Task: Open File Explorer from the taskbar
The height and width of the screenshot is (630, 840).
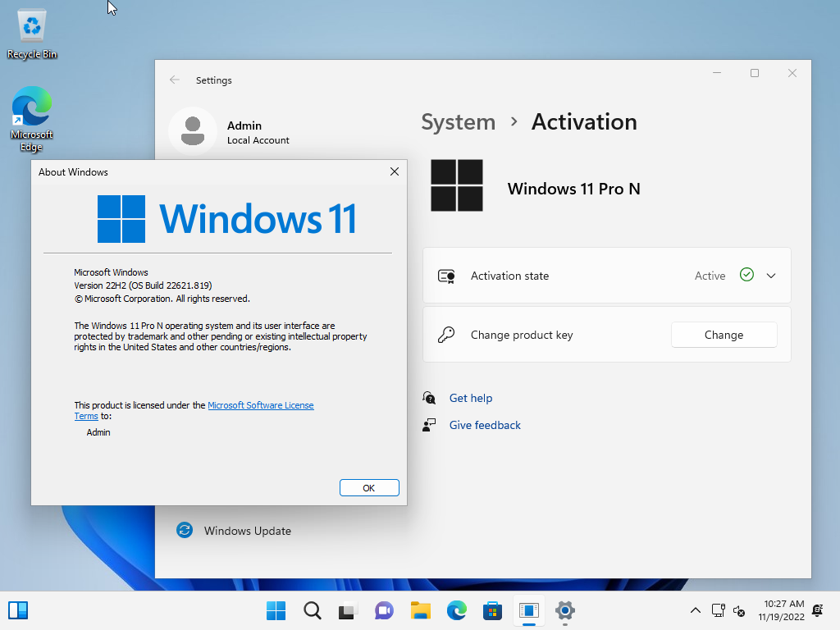Action: 420,610
